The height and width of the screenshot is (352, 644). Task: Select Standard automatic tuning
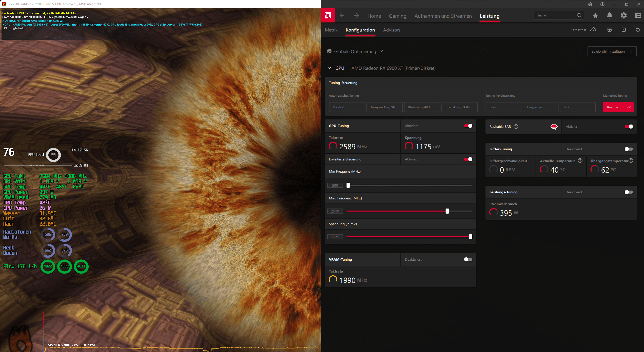[x=347, y=107]
